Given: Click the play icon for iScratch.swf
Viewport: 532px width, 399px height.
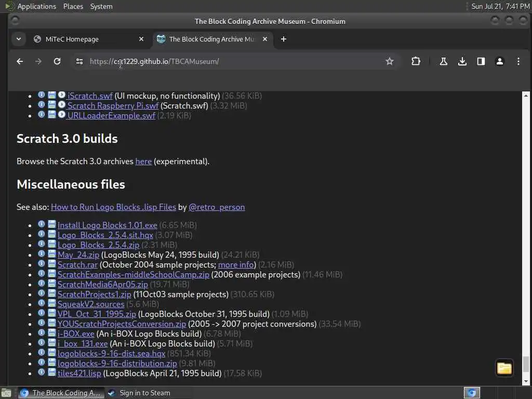Looking at the screenshot, I should pos(61,95).
